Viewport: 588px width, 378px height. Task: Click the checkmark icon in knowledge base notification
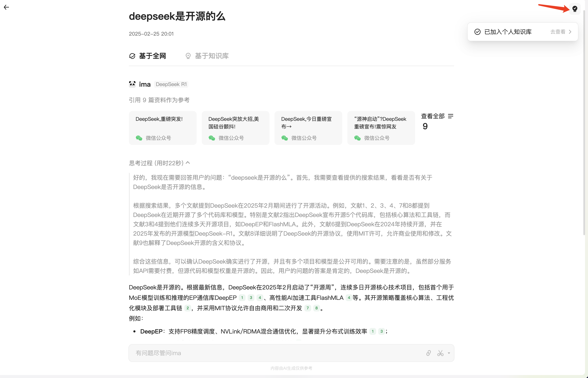pos(477,32)
